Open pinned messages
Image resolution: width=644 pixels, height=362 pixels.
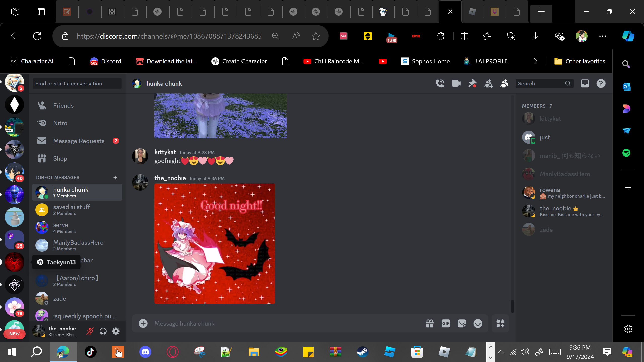472,84
